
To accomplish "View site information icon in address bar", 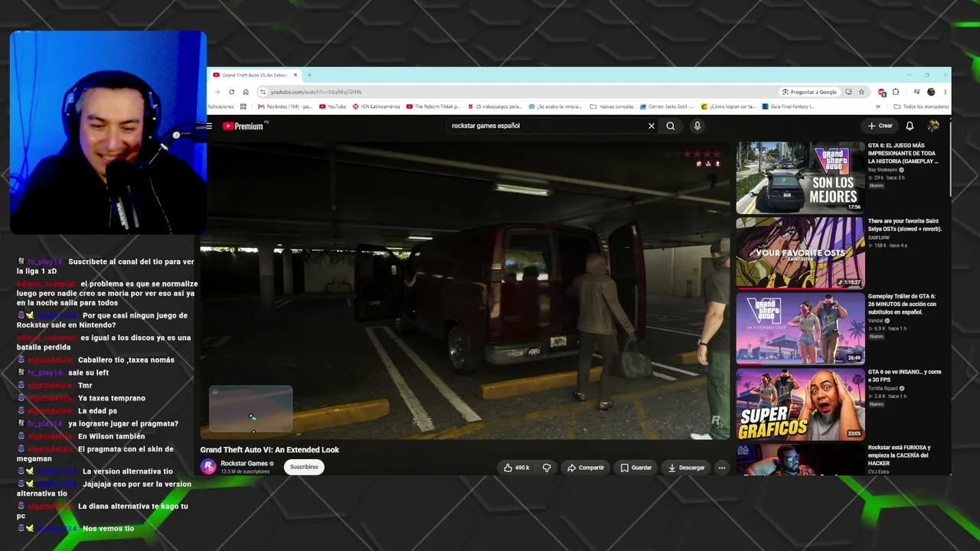I will click(263, 92).
